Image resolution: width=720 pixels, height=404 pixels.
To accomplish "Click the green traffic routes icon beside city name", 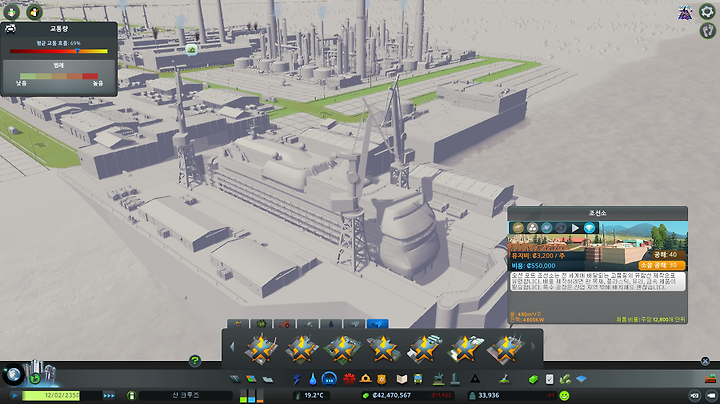I will point(131,395).
